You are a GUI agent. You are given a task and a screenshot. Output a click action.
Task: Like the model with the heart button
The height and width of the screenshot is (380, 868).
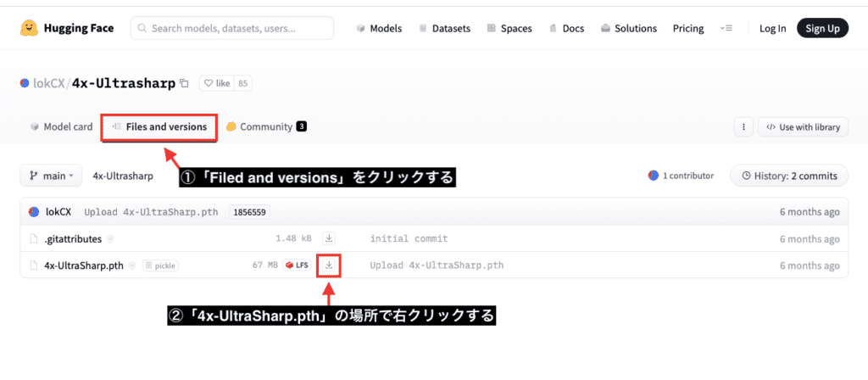[x=217, y=83]
